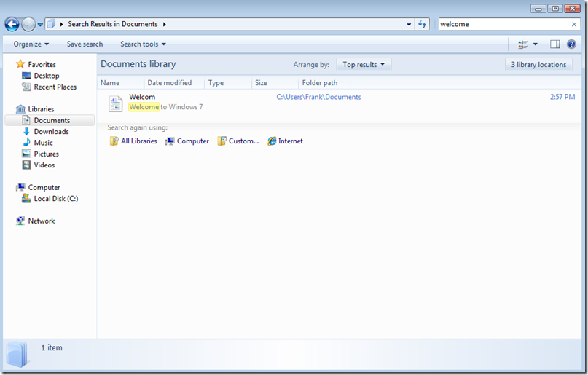Click the Welcom document file icon
The width and height of the screenshot is (588, 375).
(116, 104)
